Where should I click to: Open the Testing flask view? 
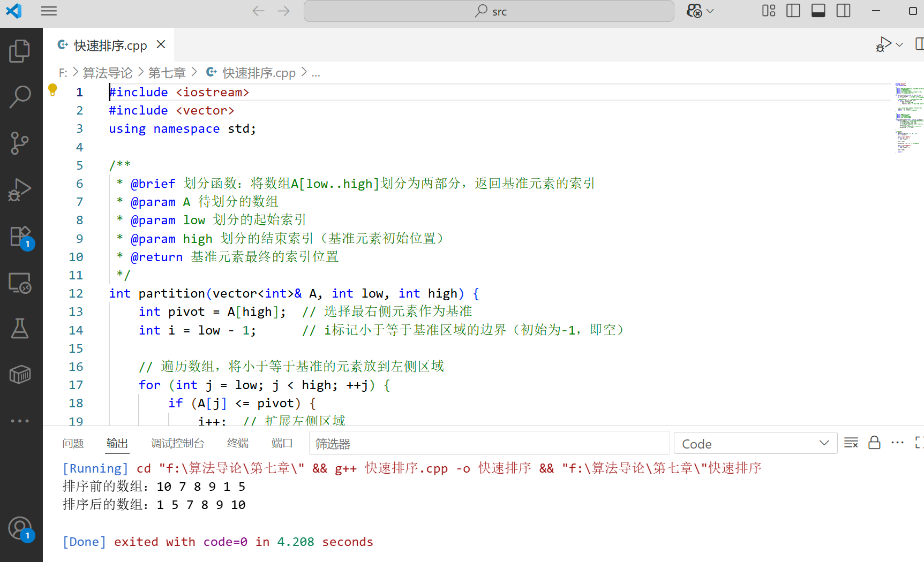click(20, 329)
